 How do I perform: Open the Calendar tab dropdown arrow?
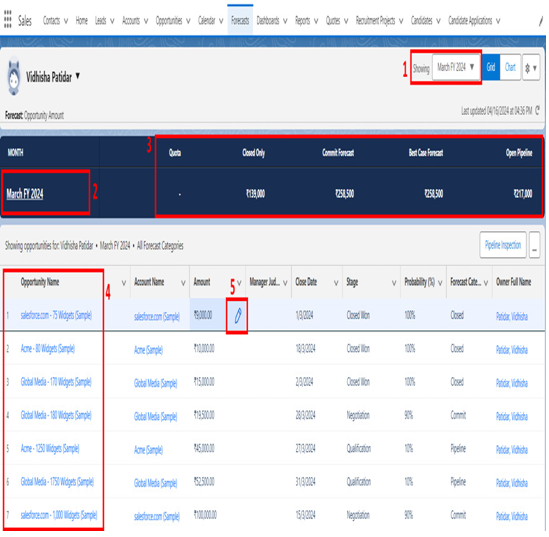point(221,21)
